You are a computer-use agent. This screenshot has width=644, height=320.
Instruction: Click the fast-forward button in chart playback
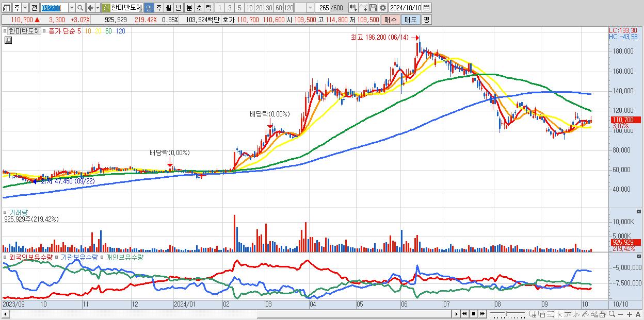pos(482,314)
